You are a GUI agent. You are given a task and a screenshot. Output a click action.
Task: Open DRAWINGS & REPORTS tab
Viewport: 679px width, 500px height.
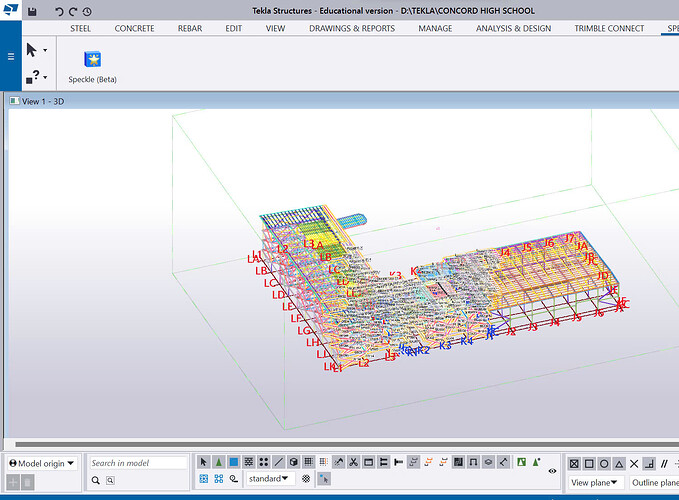tap(352, 29)
